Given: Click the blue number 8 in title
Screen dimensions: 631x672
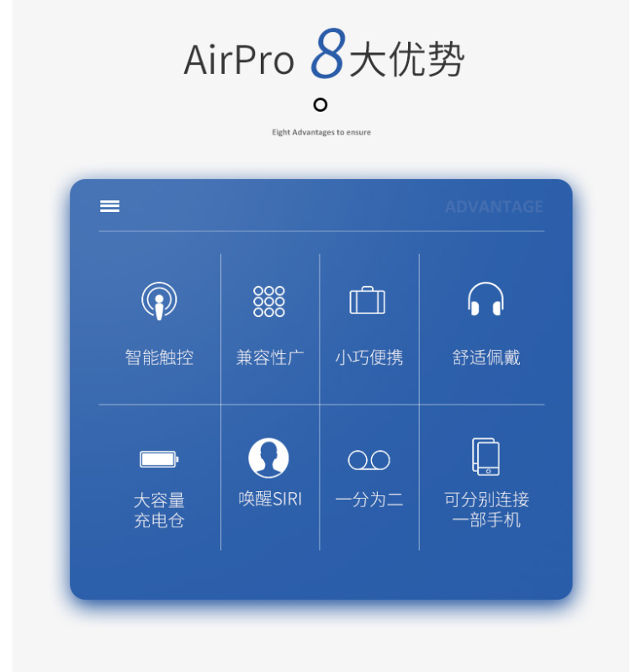Looking at the screenshot, I should (x=328, y=53).
